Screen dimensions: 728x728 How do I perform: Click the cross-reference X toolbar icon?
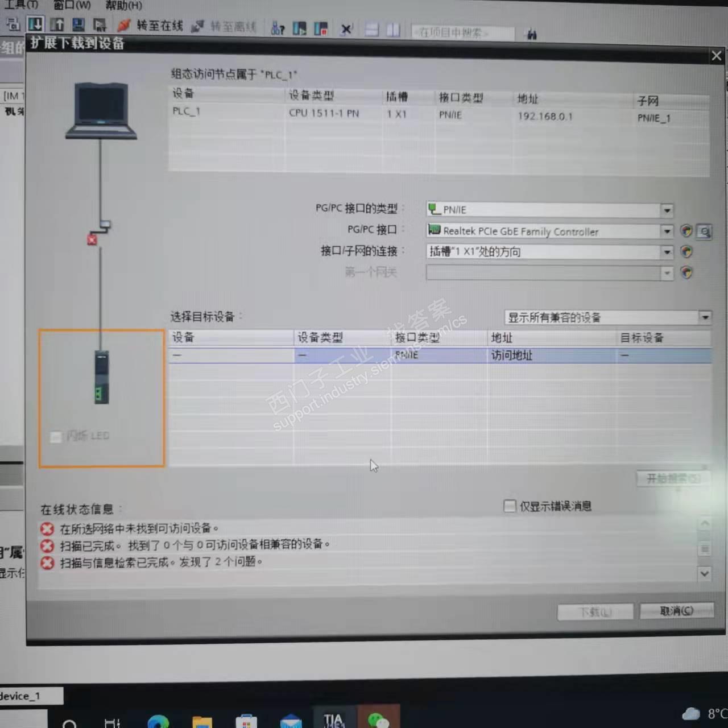click(x=346, y=29)
